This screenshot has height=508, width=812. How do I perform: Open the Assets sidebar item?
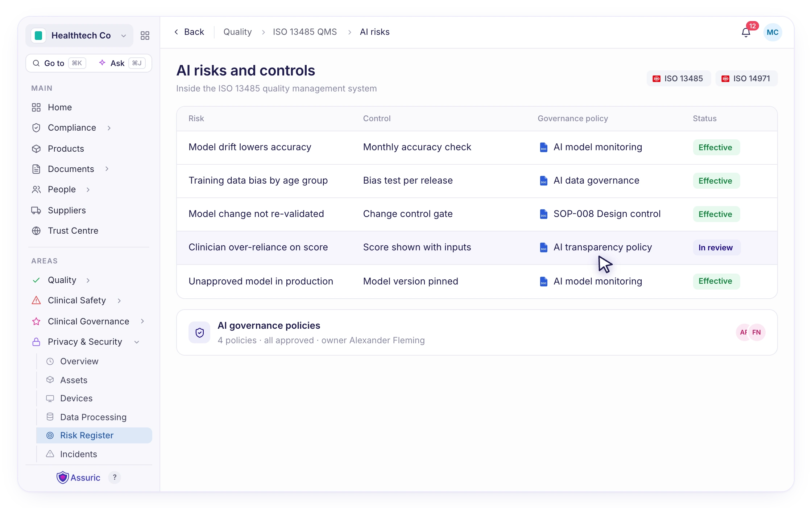click(94, 380)
